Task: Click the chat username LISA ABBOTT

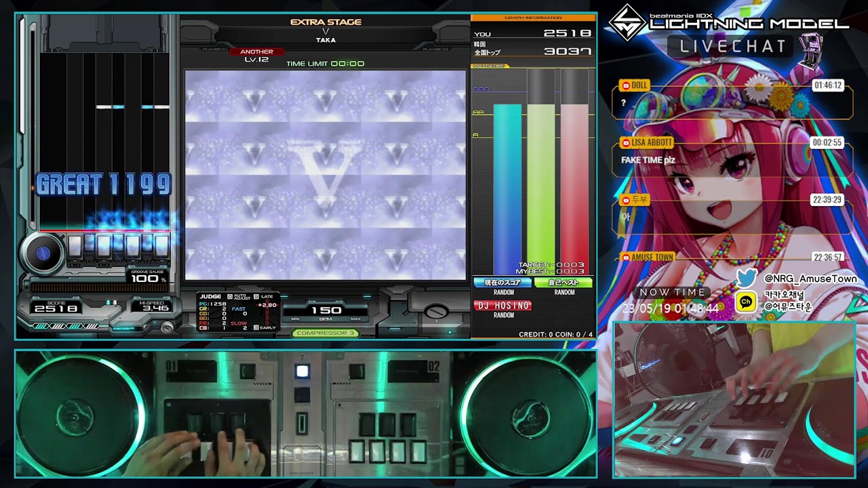Action: (651, 143)
